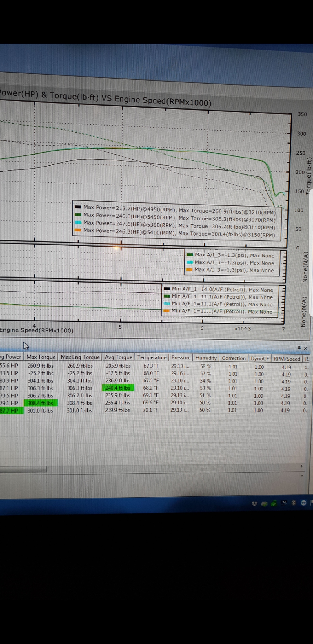This screenshot has width=313, height=644.
Task: Click the Safely Remove Hardware tray icon
Action: coord(274,504)
